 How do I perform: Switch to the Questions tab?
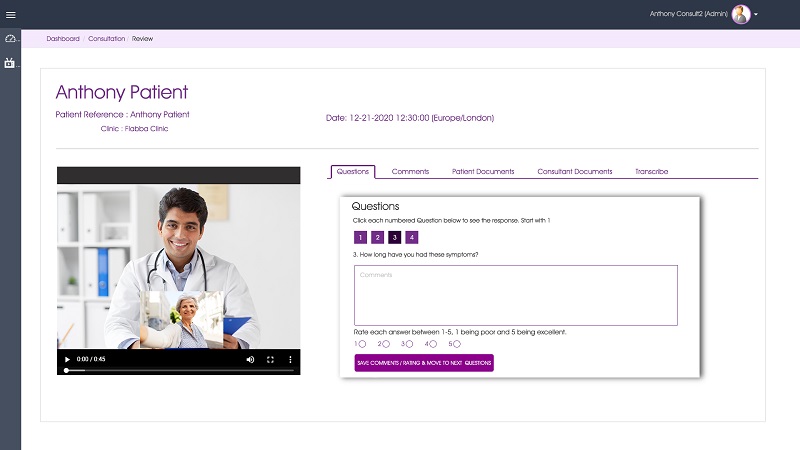pos(353,171)
